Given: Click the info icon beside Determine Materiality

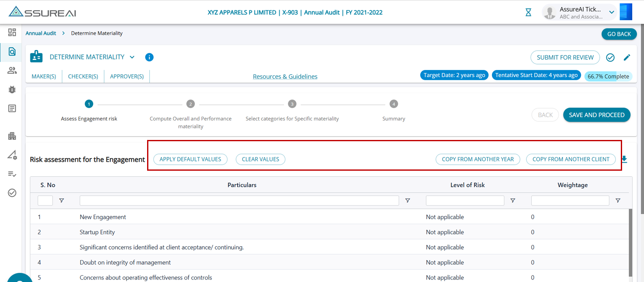Looking at the screenshot, I should coord(149,57).
